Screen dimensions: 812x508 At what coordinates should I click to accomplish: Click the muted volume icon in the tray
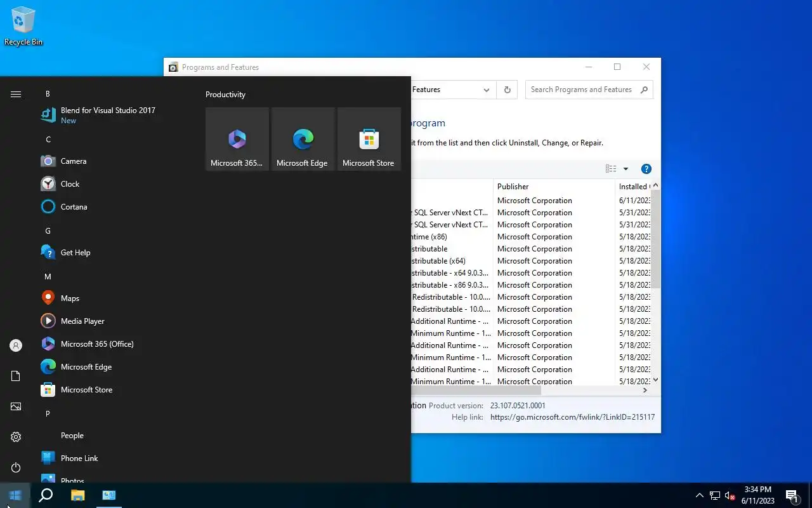(730, 495)
